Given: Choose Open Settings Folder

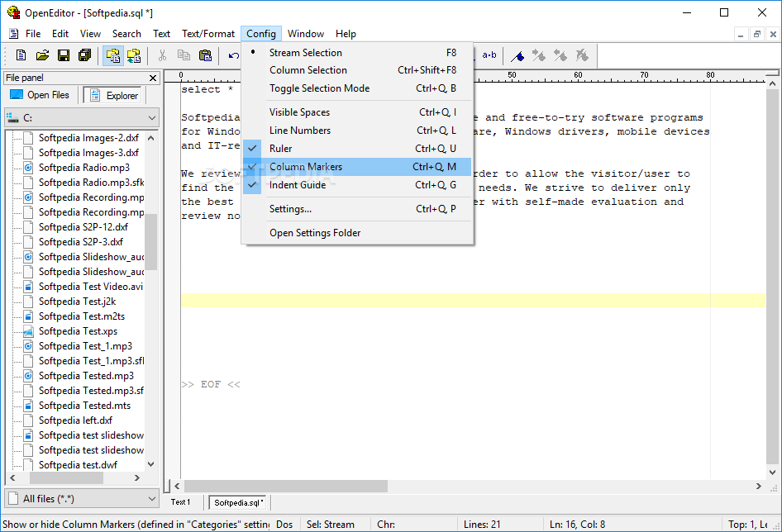Looking at the screenshot, I should pos(357,233).
